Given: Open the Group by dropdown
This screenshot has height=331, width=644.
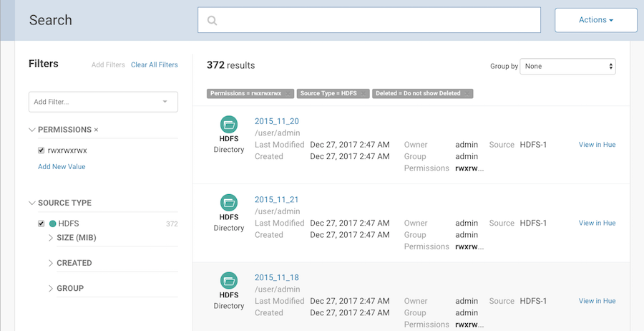Looking at the screenshot, I should pos(567,66).
